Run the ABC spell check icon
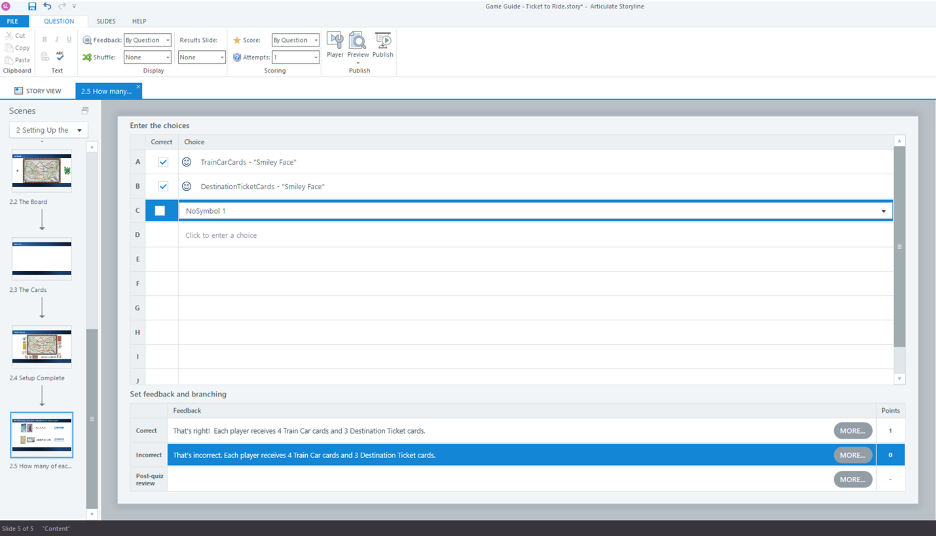936x536 pixels. tap(60, 56)
